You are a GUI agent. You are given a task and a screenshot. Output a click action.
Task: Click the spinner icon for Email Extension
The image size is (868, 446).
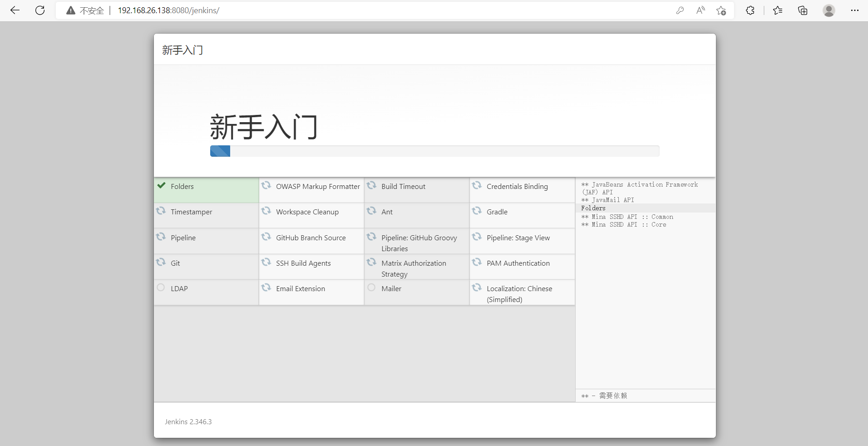[x=266, y=287]
